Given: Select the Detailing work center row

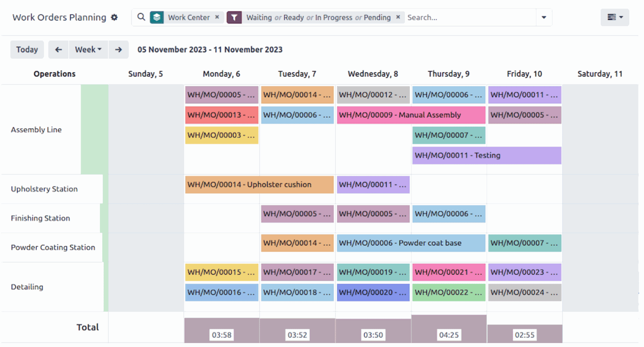Looking at the screenshot, I should pyautogui.click(x=27, y=287).
